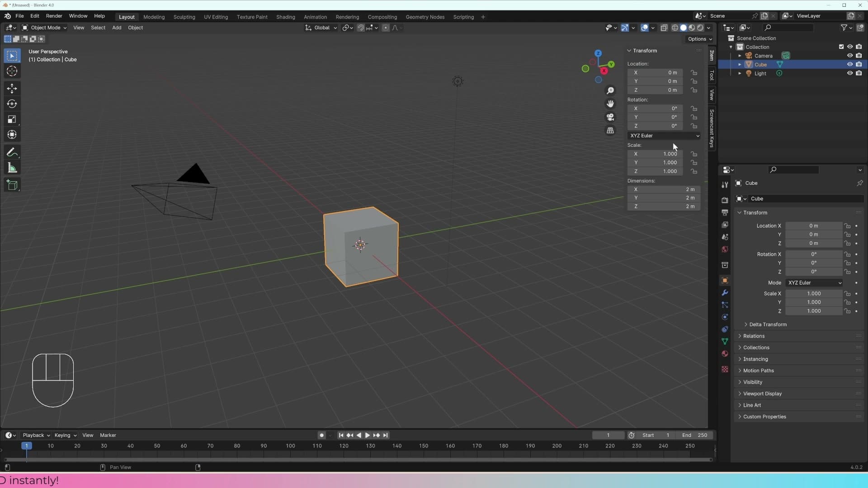868x488 pixels.
Task: Open the Material properties tab
Action: (x=725, y=354)
